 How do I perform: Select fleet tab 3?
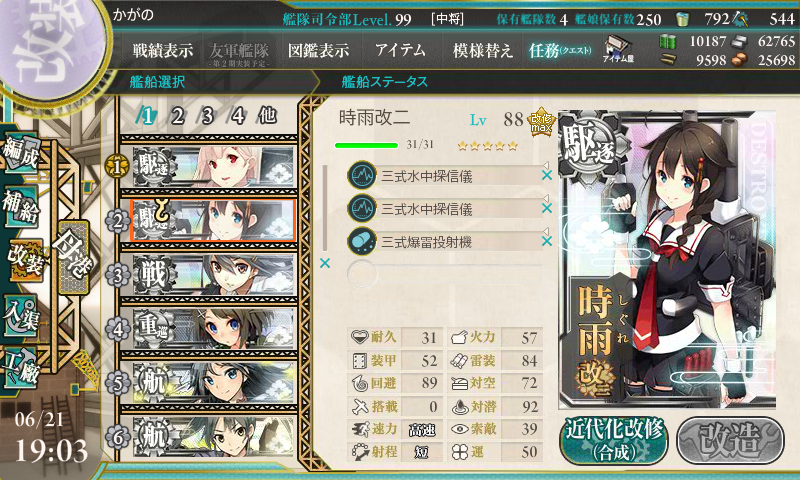(x=207, y=116)
